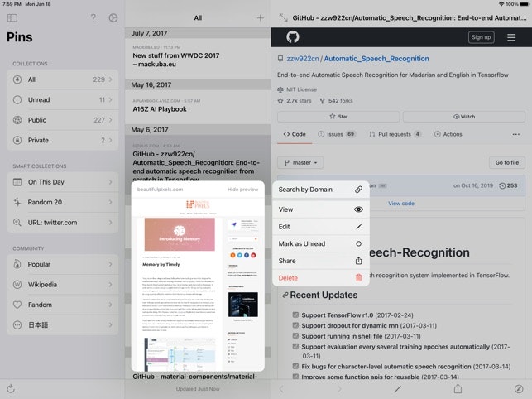
Task: Open 日本語 community collection
Action: coord(62,325)
